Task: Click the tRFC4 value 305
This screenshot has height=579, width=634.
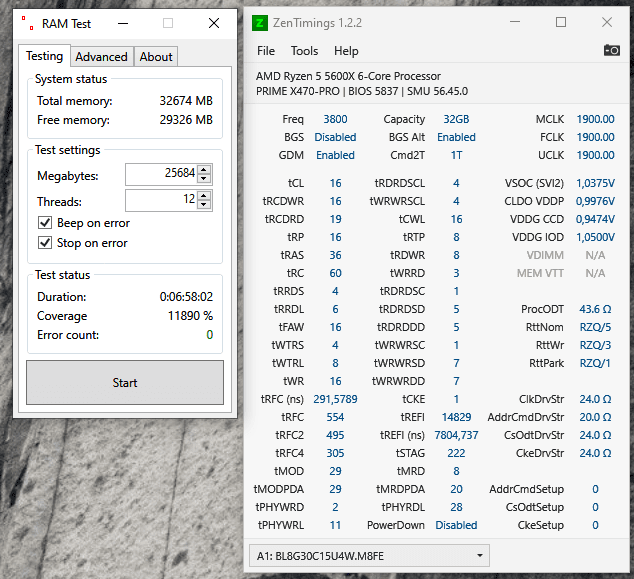Action: pos(335,453)
